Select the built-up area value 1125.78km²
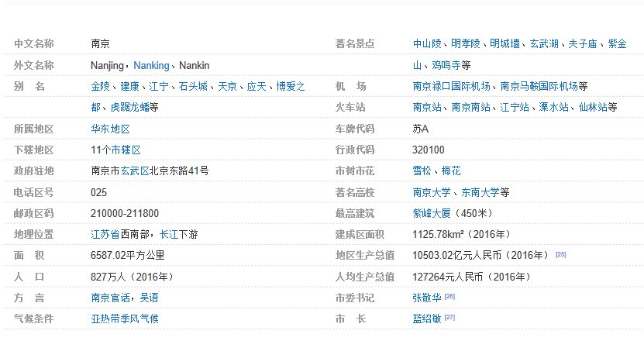The width and height of the screenshot is (644, 341). click(x=439, y=234)
